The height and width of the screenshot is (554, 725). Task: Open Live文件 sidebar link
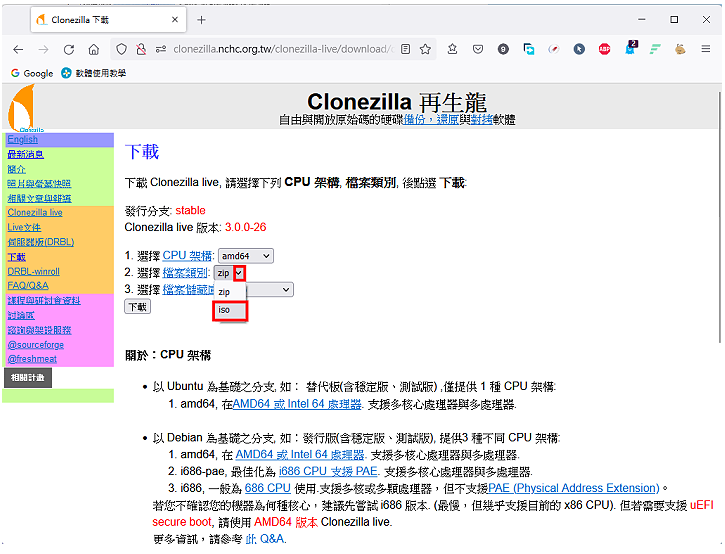coord(24,228)
